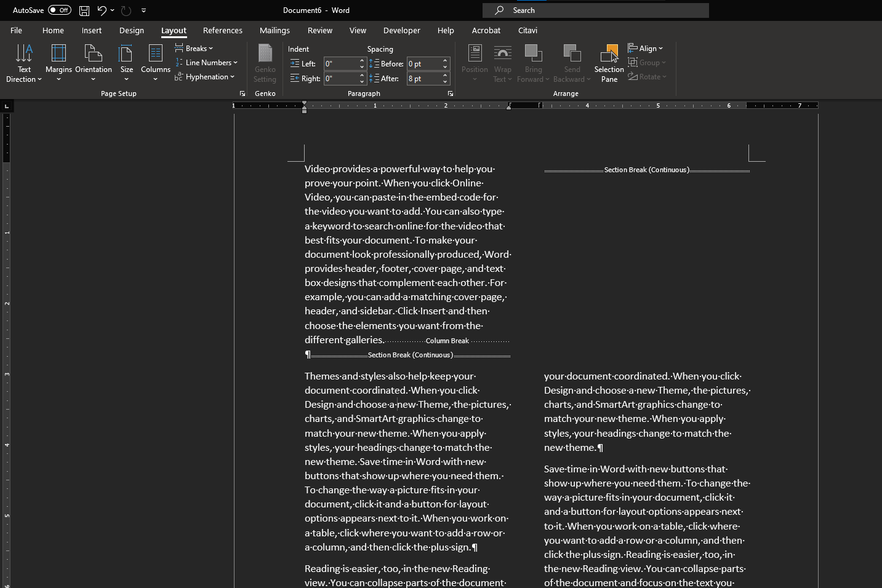The width and height of the screenshot is (882, 588).
Task: Click the Left indent input field
Action: [340, 64]
